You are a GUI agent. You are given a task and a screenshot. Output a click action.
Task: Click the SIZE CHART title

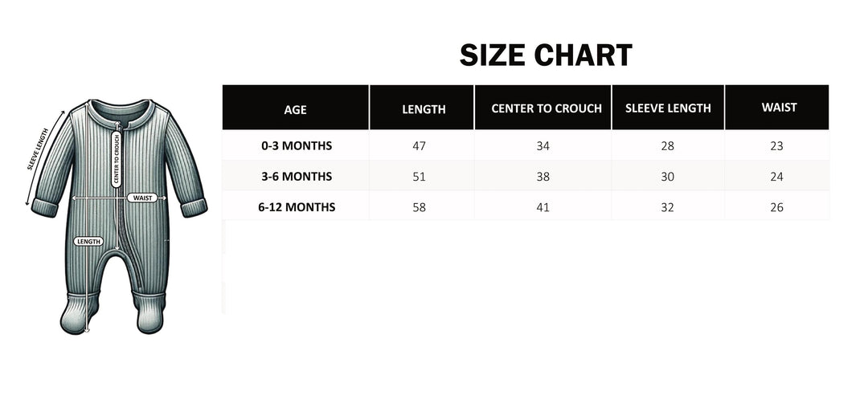(x=546, y=55)
